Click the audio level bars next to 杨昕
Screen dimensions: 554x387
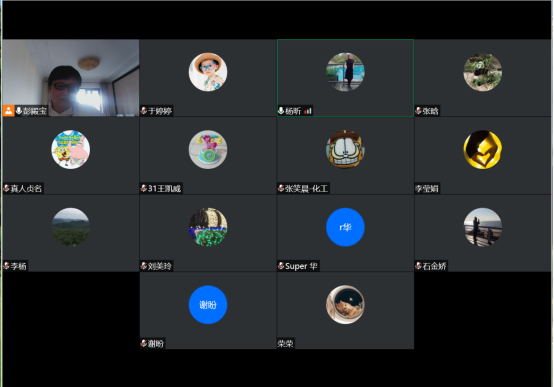[x=308, y=111]
